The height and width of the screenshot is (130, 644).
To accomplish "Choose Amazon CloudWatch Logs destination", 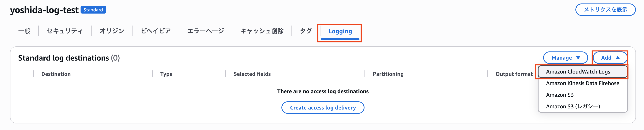I will (578, 72).
